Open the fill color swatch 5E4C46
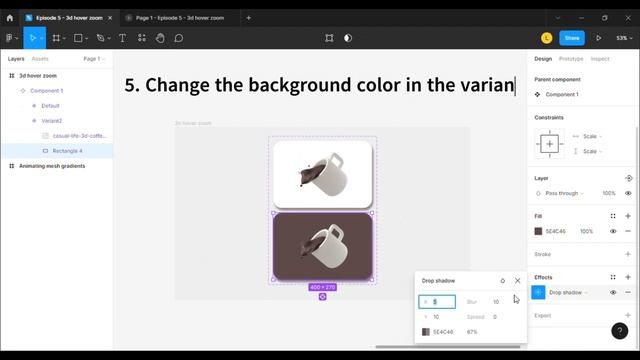Screen dimensions: 640x360 point(538,231)
